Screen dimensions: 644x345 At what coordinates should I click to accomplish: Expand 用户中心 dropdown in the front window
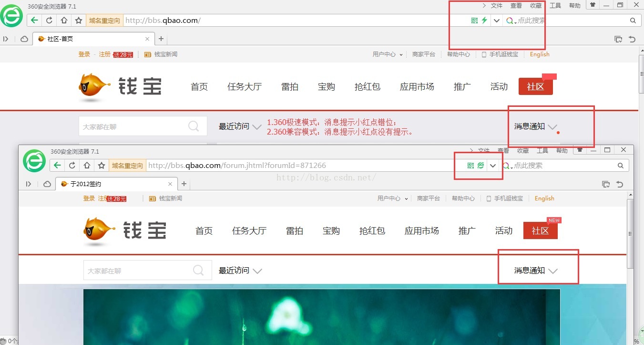point(392,199)
